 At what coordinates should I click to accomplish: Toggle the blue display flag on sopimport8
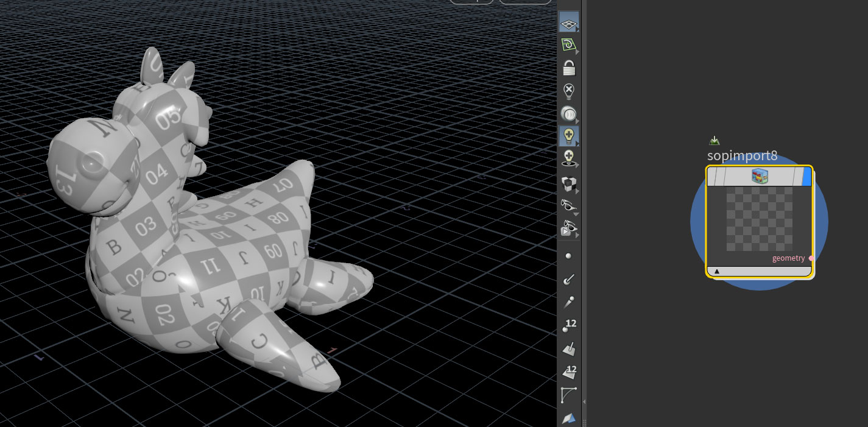click(806, 177)
